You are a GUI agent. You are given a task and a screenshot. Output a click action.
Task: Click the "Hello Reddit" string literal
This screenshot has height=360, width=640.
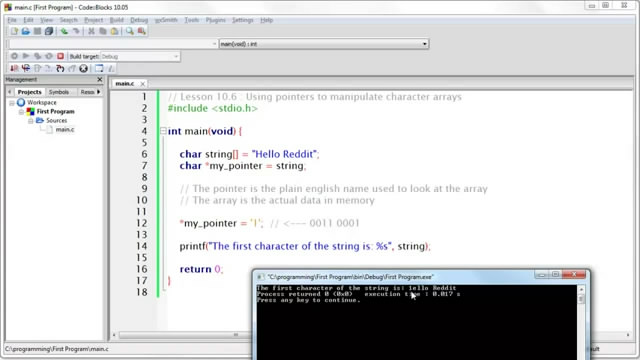pyautogui.click(x=284, y=154)
